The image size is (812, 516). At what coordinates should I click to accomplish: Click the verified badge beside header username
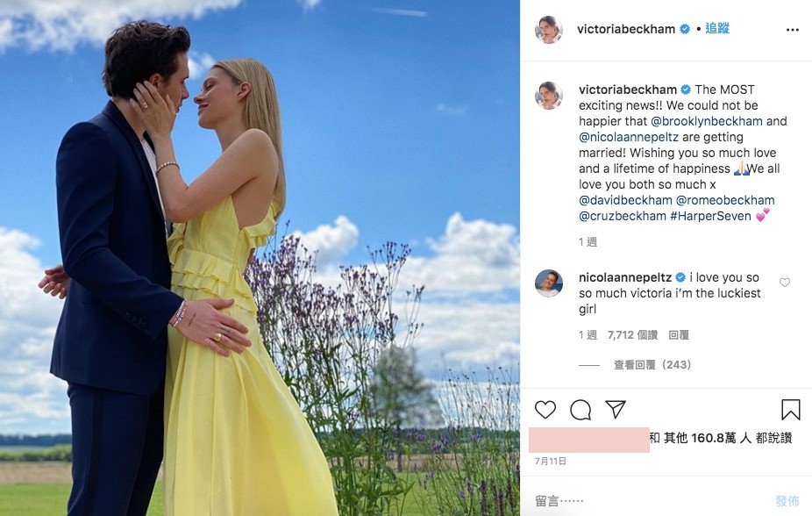coord(685,29)
